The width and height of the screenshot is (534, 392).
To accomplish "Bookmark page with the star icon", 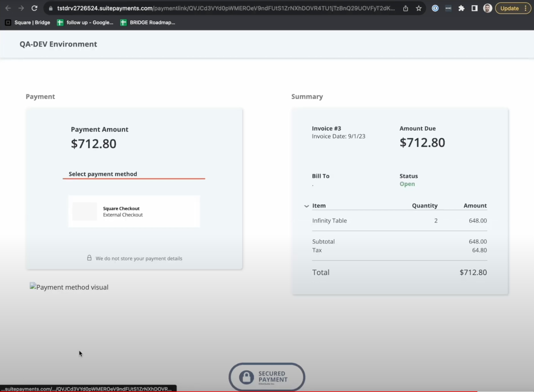I will [x=419, y=8].
